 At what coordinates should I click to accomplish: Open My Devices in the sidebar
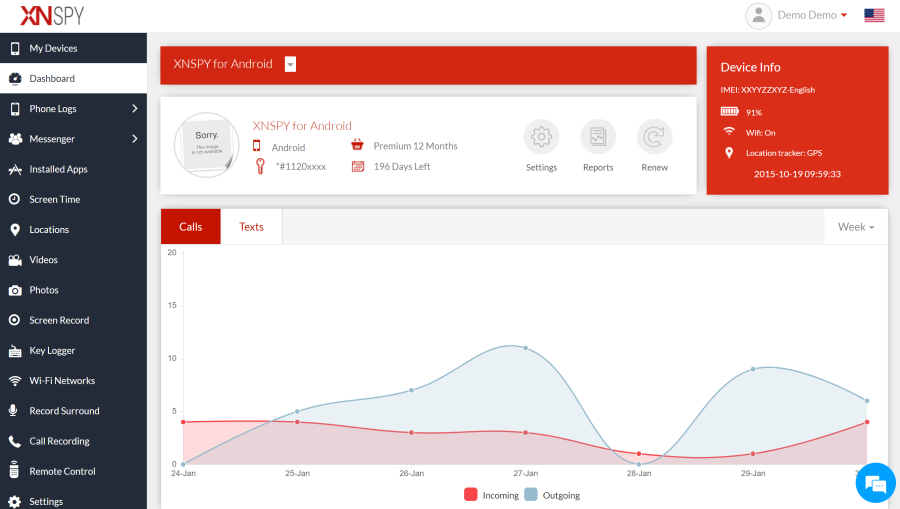(73, 48)
